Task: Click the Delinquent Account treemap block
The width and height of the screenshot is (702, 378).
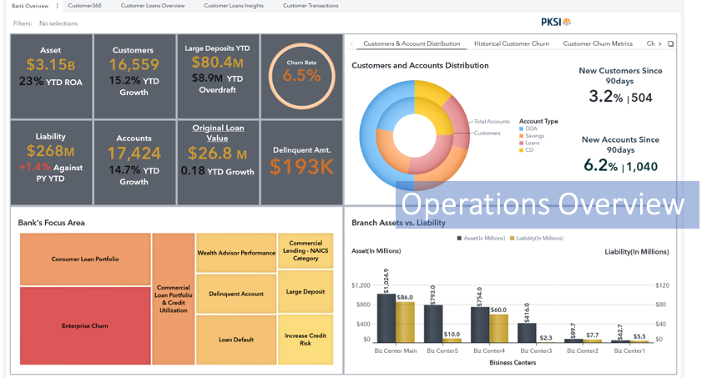Action: [x=236, y=294]
